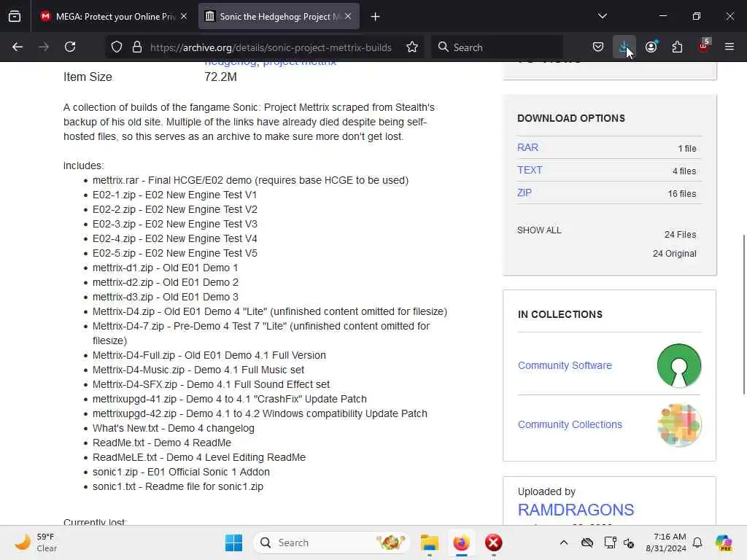Open RAMDRAGONS uploader profile
The width and height of the screenshot is (747, 560).
pos(576,510)
